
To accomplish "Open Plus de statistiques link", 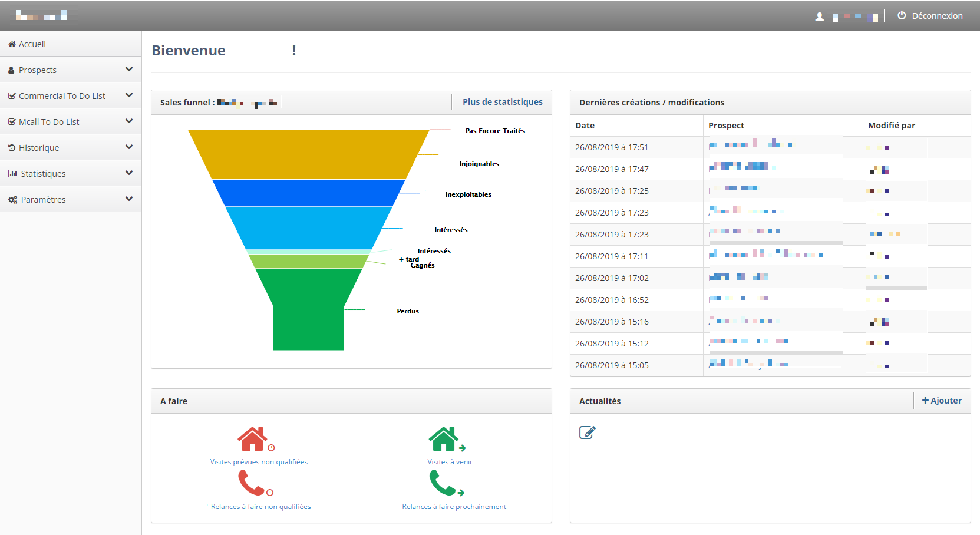I will (x=502, y=102).
